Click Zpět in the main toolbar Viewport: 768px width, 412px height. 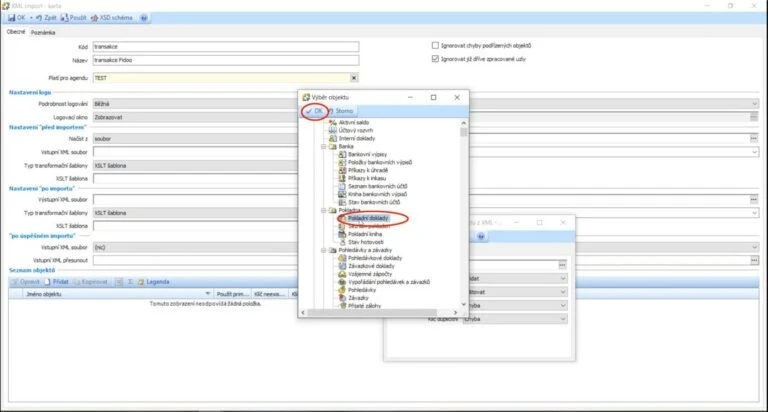[46, 18]
